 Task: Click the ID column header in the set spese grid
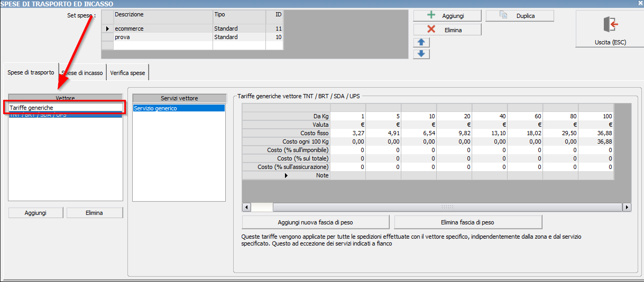274,15
